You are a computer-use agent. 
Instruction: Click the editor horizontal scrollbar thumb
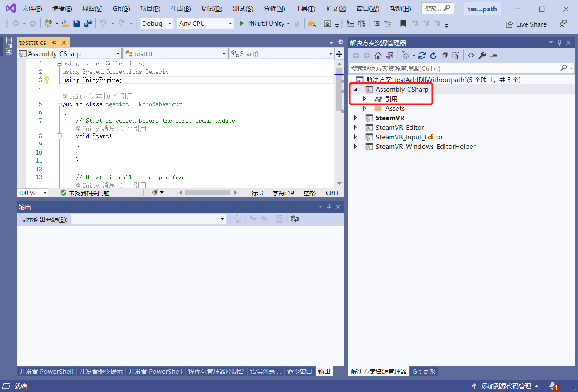[x=207, y=193]
